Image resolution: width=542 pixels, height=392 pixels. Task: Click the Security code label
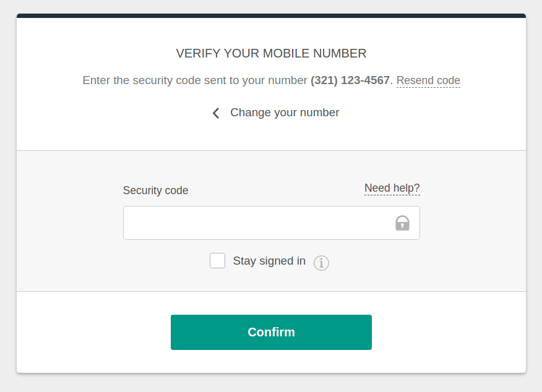[155, 190]
